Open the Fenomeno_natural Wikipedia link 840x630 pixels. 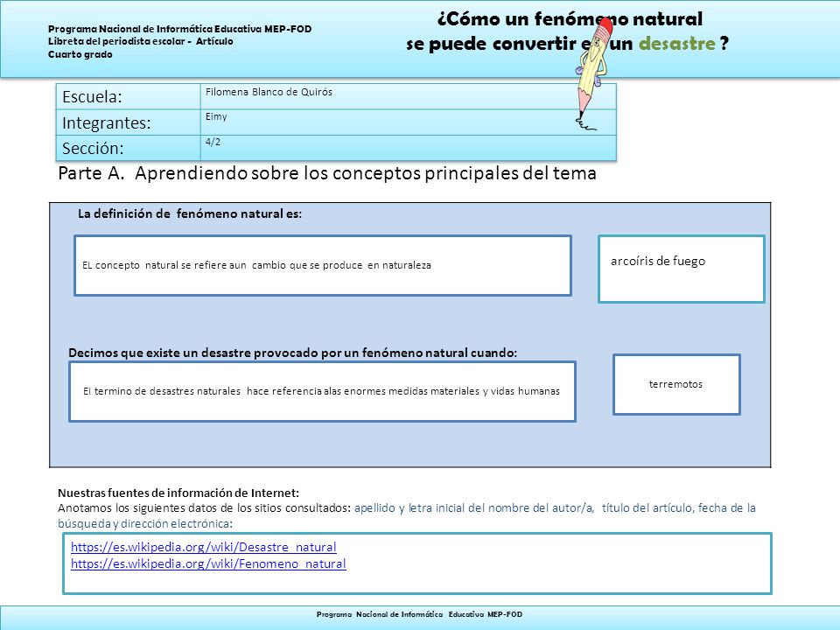208,563
